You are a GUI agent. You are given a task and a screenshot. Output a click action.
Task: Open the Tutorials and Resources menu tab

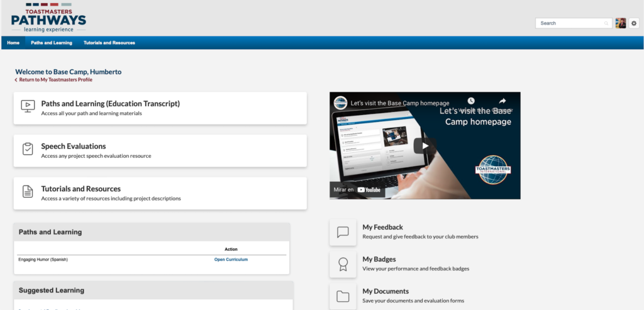click(x=109, y=43)
